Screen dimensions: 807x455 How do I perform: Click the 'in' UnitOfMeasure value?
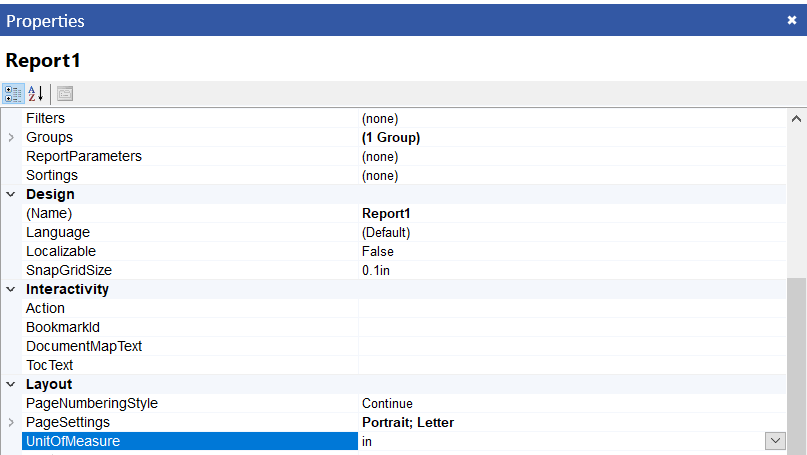pyautogui.click(x=366, y=442)
